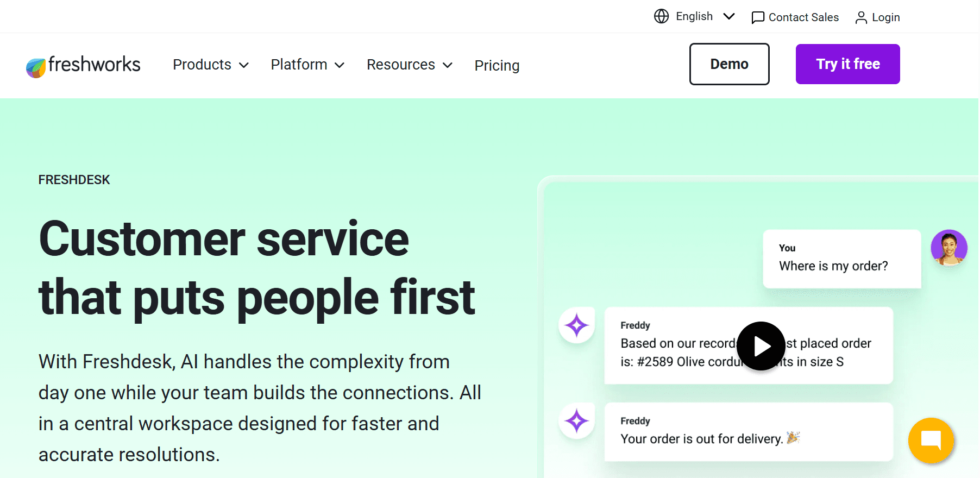Click the party popper emoji in delivery message
980x478 pixels.
point(793,437)
